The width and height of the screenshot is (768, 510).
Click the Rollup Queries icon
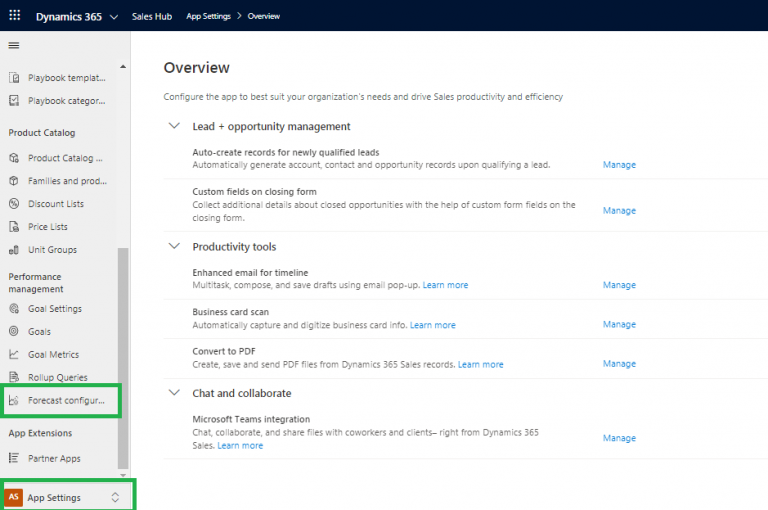click(14, 377)
